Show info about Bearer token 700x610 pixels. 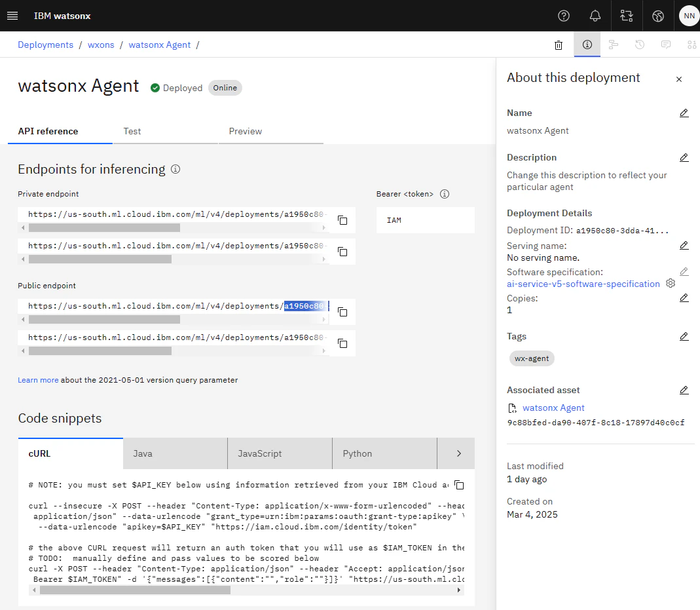tap(445, 194)
